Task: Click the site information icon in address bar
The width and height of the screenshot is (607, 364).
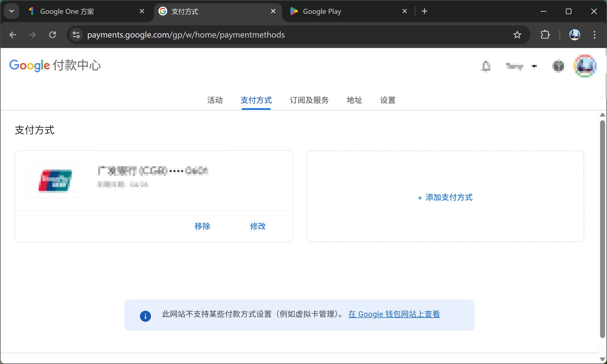Action: [x=76, y=35]
